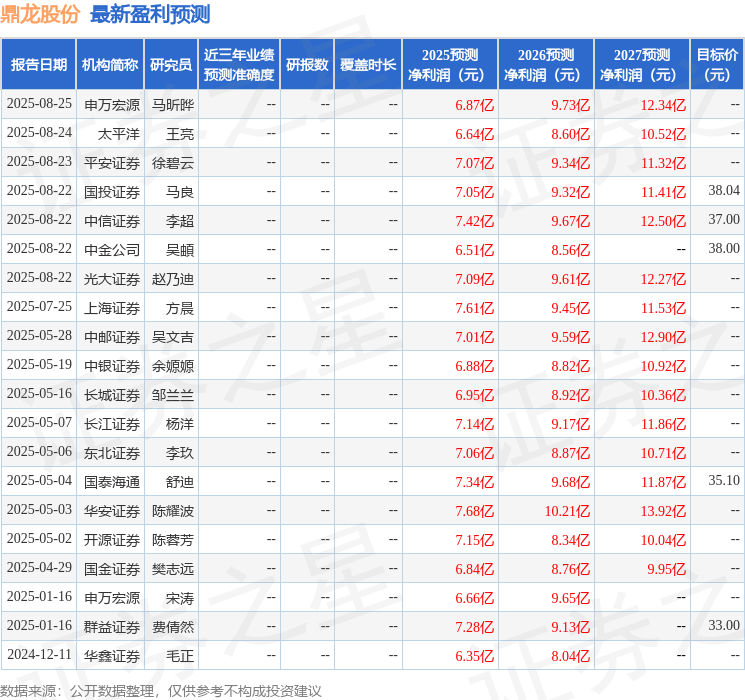Select analyst name 马良
This screenshot has height=700, width=745.
[180, 192]
